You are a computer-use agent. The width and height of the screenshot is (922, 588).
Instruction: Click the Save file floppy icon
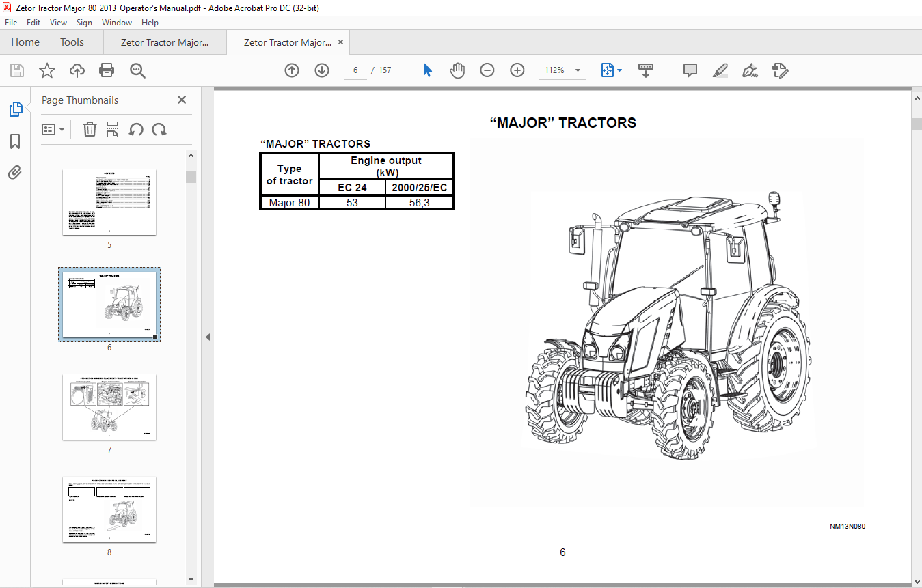pos(17,70)
